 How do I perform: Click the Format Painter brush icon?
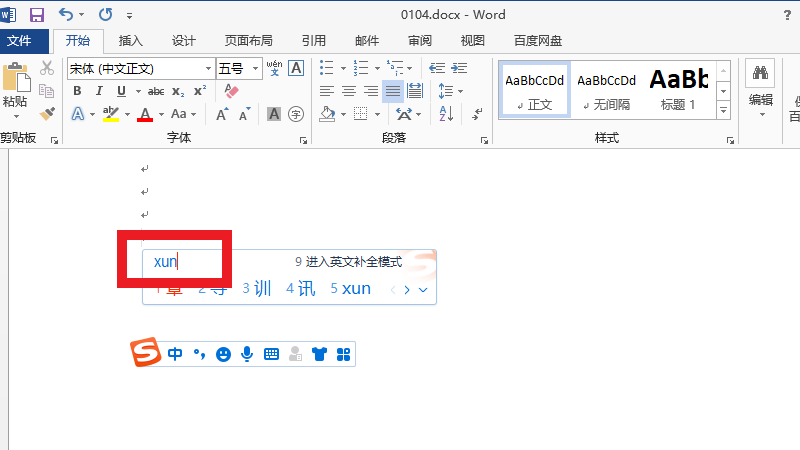pyautogui.click(x=46, y=114)
